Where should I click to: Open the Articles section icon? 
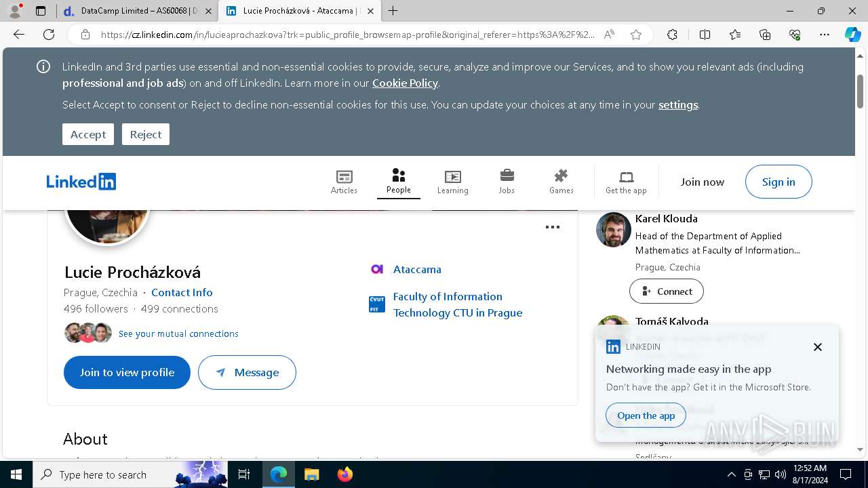click(344, 176)
